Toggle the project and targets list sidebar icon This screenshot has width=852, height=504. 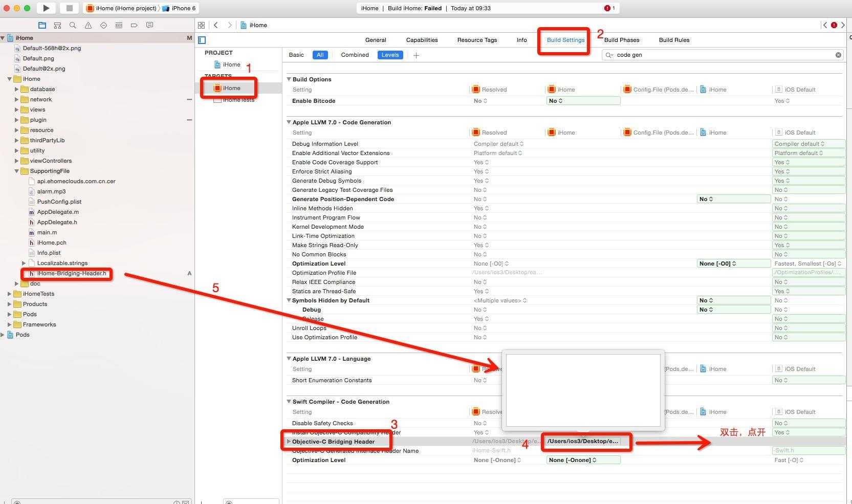coord(202,40)
